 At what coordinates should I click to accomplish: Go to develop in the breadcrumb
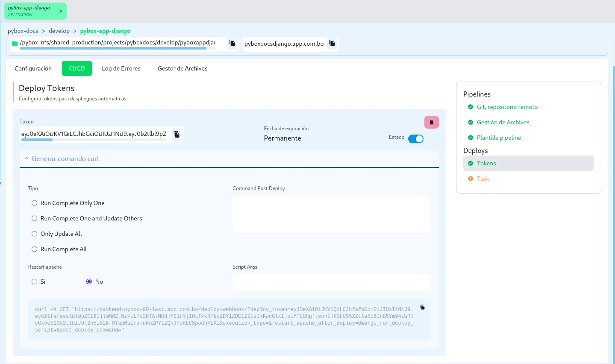[59, 31]
